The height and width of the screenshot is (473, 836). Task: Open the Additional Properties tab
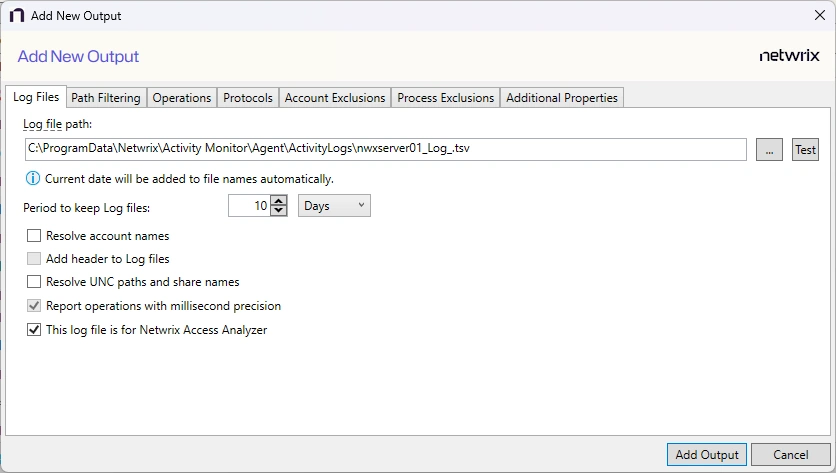pos(562,98)
